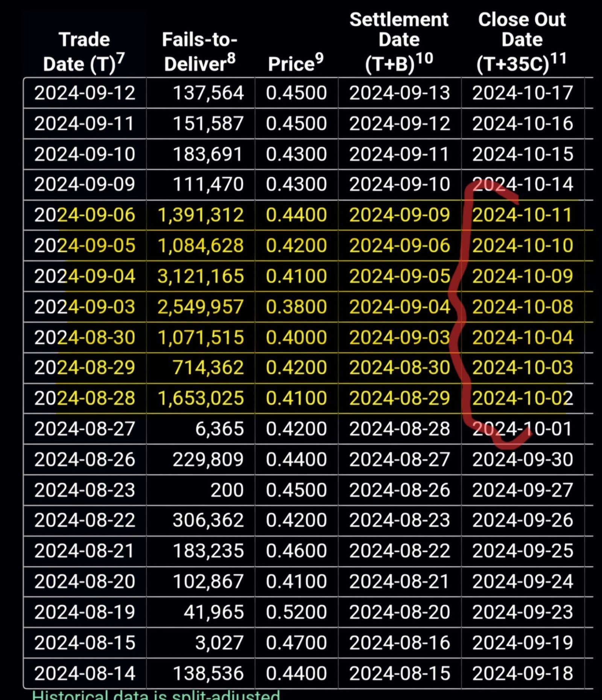This screenshot has width=602, height=700.
Task: Select price value 0.4700
Action: [x=296, y=642]
